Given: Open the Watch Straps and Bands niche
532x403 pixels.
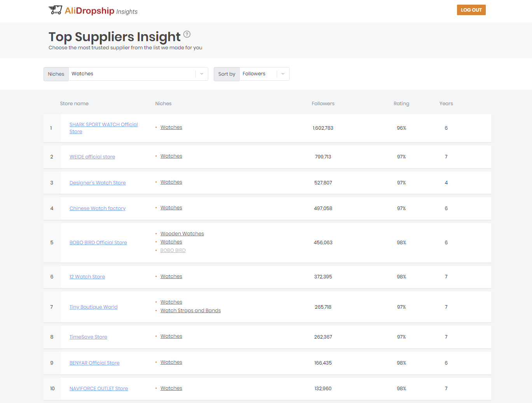Looking at the screenshot, I should point(190,310).
